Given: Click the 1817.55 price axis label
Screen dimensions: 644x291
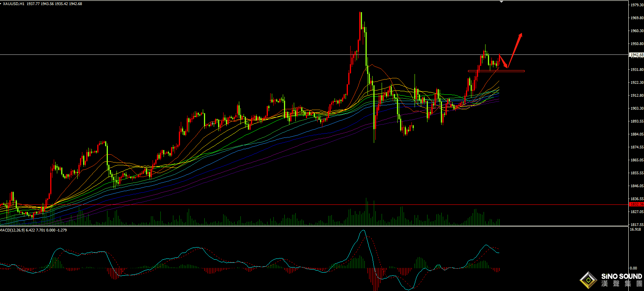Looking at the screenshot, I should click(637, 225).
